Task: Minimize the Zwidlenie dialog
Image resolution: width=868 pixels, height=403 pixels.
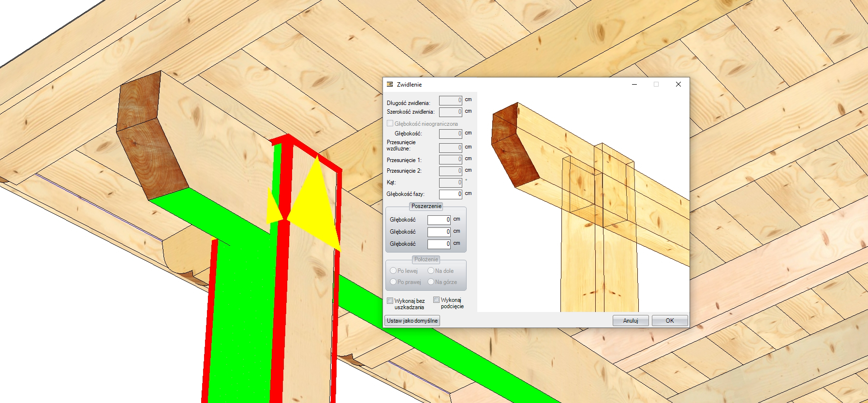Action: [x=634, y=84]
